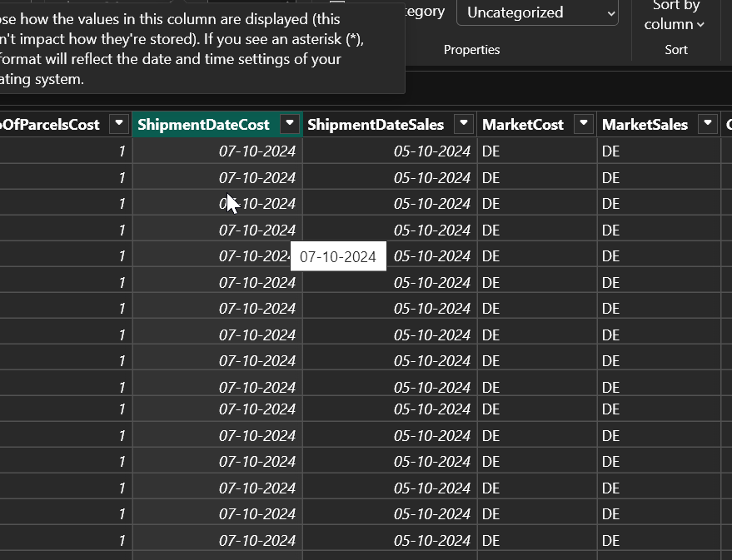Open filter dropdown for NoOfParcelsCost column

(118, 124)
